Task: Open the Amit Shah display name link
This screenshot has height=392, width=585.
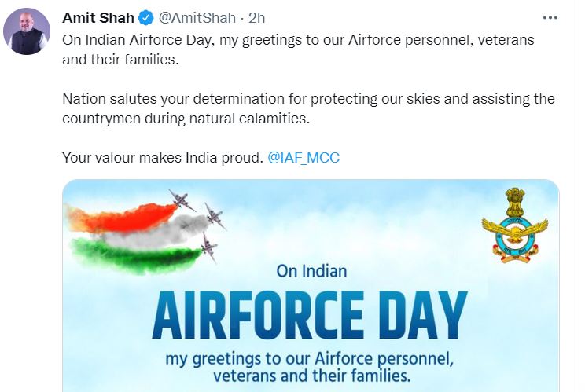Action: (98, 19)
